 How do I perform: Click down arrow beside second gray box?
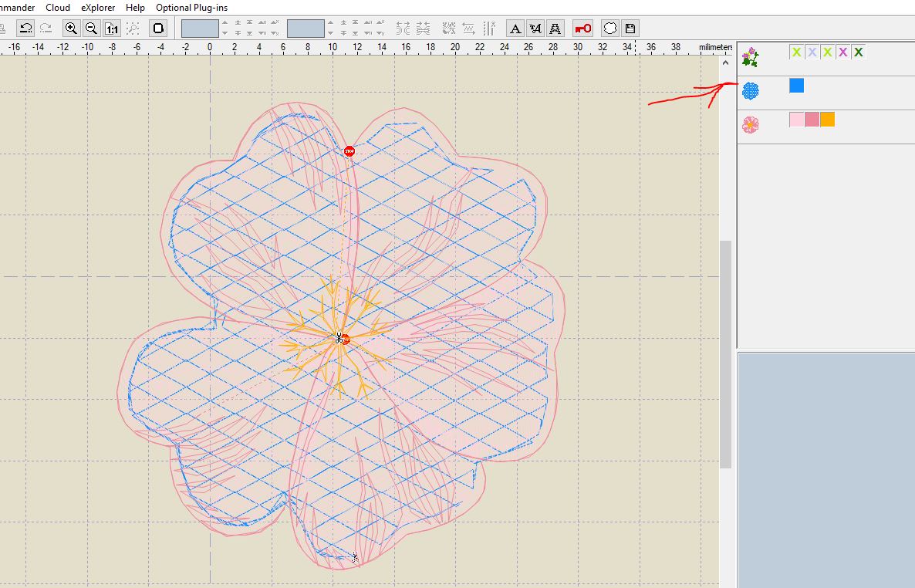[x=330, y=34]
